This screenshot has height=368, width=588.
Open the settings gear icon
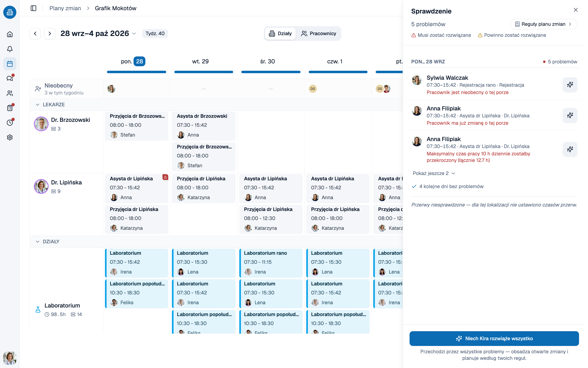point(10,138)
